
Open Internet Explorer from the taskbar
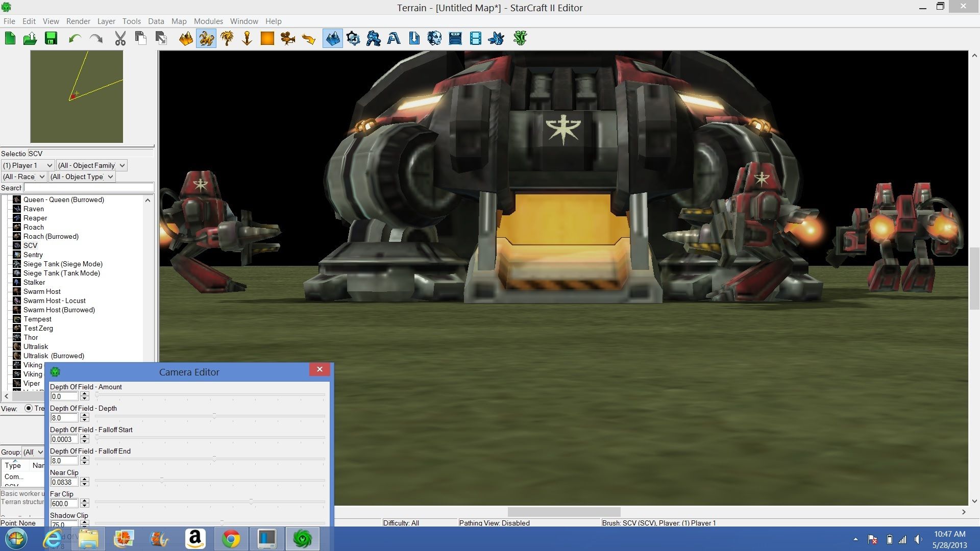pyautogui.click(x=52, y=539)
